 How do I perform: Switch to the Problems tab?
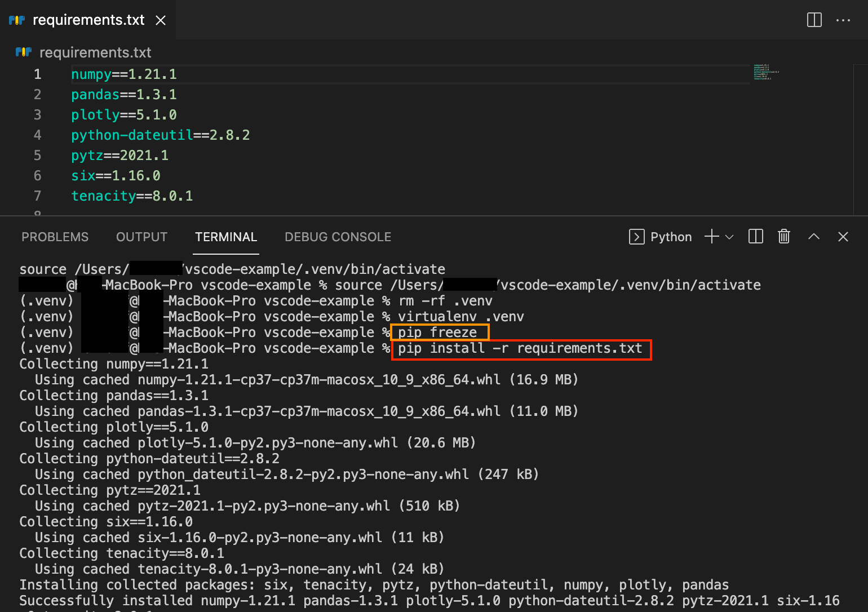pos(55,237)
